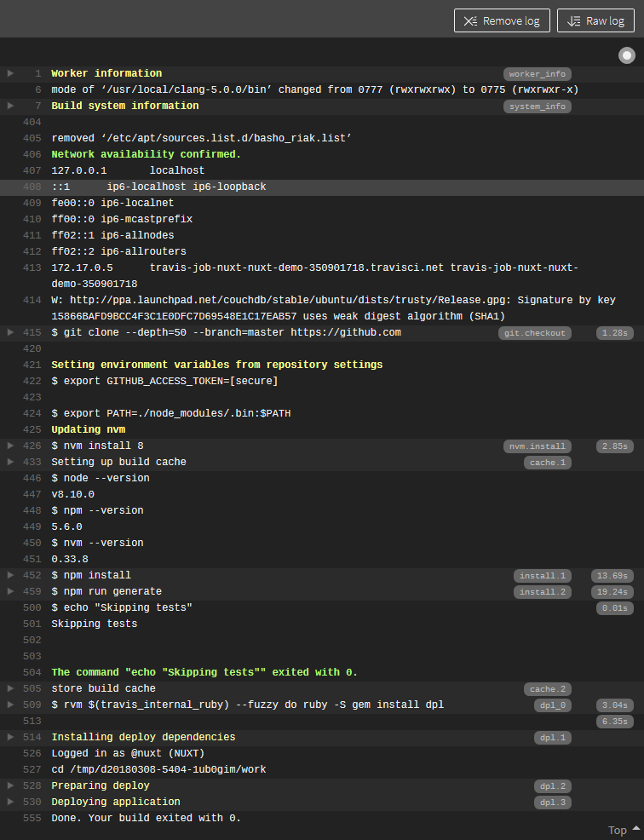Jump to Top of the log
The width and height of the screenshot is (644, 840).
pyautogui.click(x=624, y=830)
